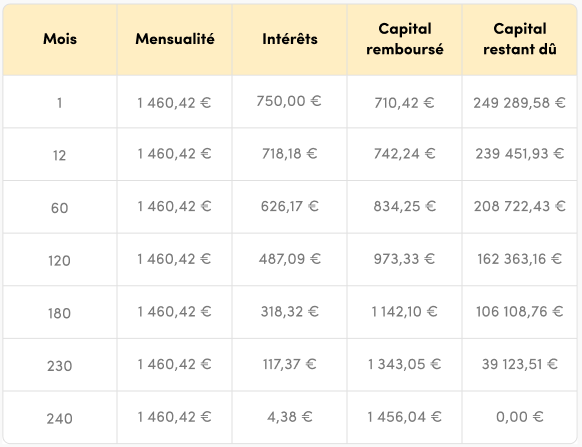Click the 742,24 € capital repaid value
582x447 pixels.
(405, 154)
